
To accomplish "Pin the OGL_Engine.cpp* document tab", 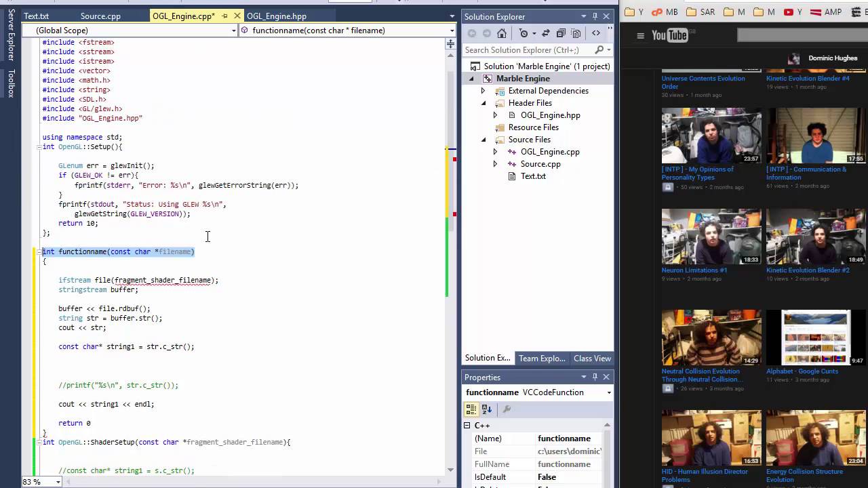I will click(x=224, y=16).
